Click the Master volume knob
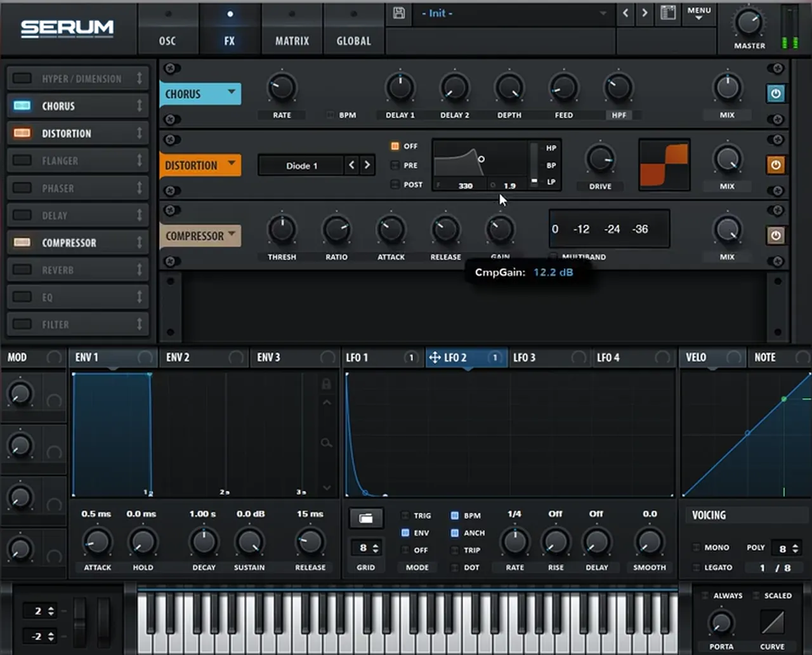 point(749,23)
